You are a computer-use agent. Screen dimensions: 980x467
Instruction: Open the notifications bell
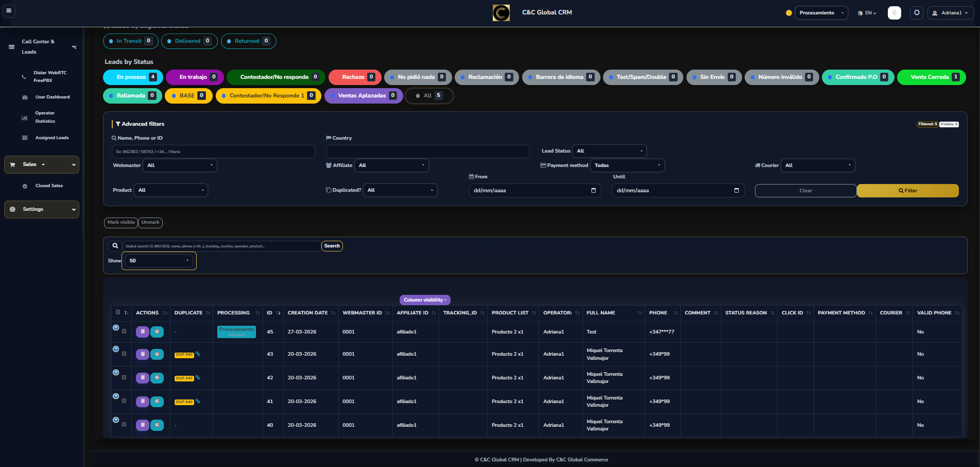(894, 13)
